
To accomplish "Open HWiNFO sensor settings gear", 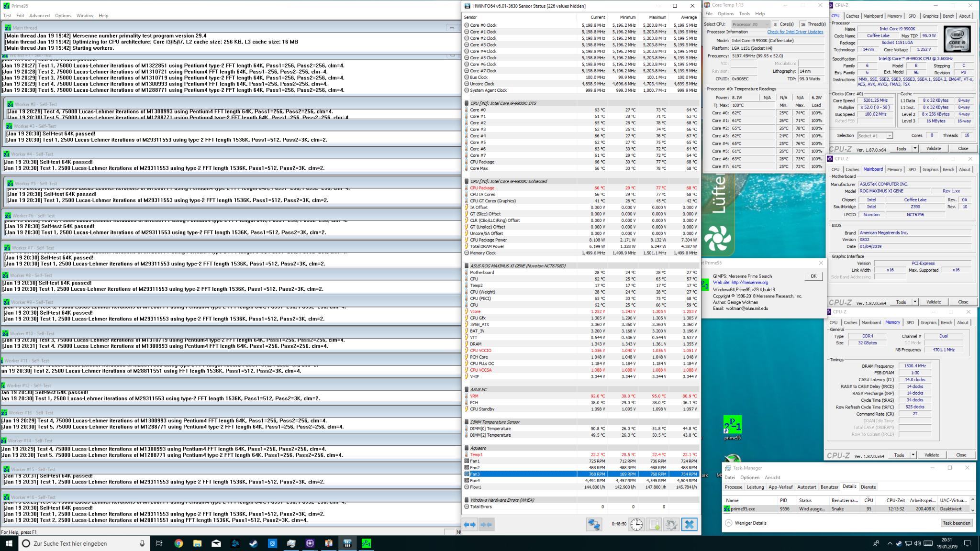I will coord(671,525).
